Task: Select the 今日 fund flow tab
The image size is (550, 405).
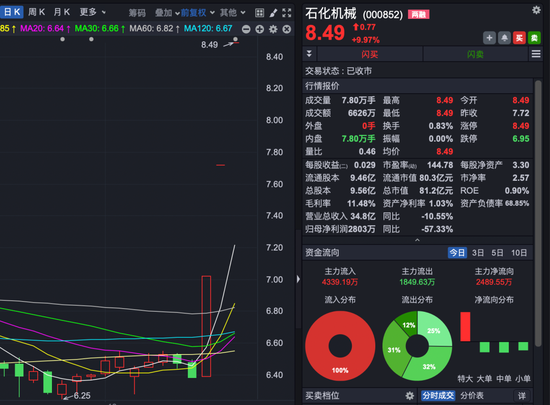Action: (x=457, y=252)
